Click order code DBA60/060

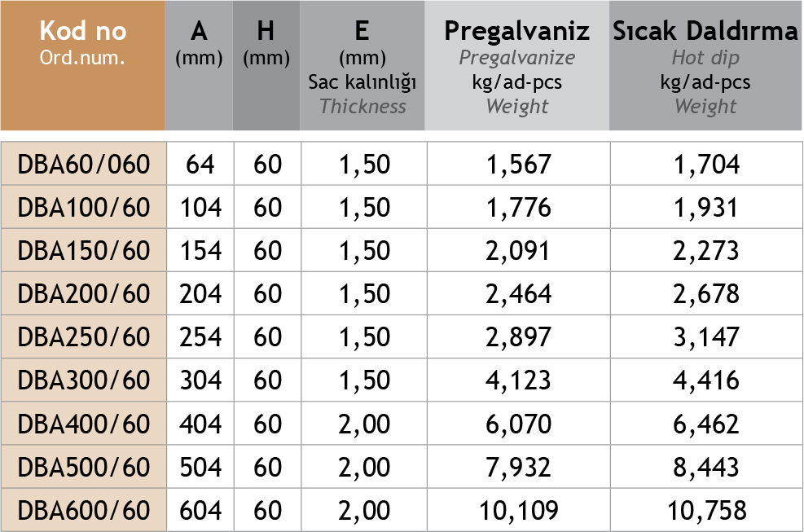tap(84, 165)
